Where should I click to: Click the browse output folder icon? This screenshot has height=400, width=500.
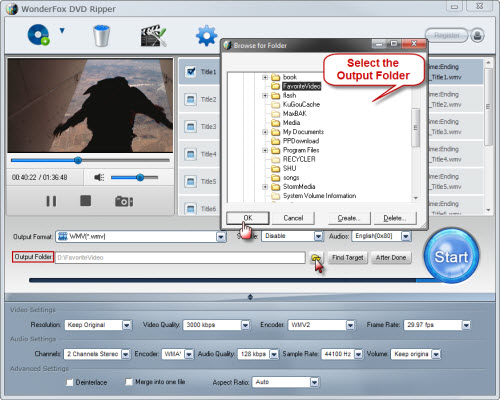coord(315,258)
